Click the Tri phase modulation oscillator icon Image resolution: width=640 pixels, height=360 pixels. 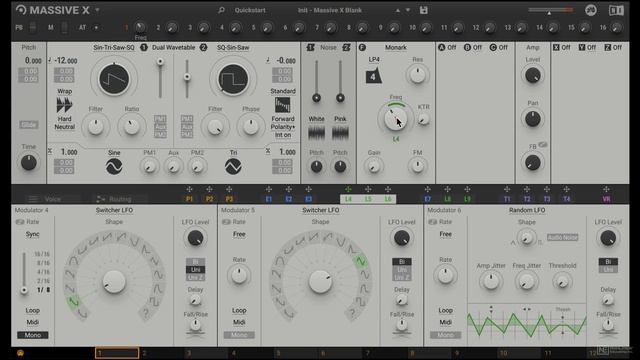point(233,167)
